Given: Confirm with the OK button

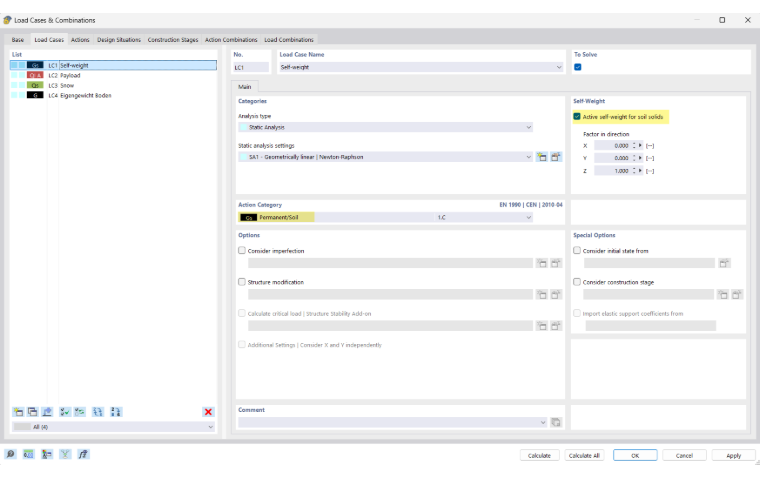Looking at the screenshot, I should pos(635,455).
